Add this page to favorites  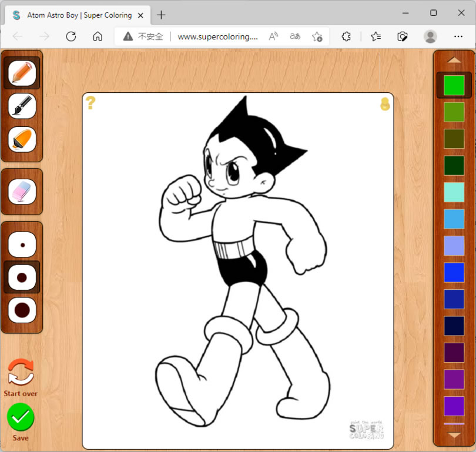[317, 36]
